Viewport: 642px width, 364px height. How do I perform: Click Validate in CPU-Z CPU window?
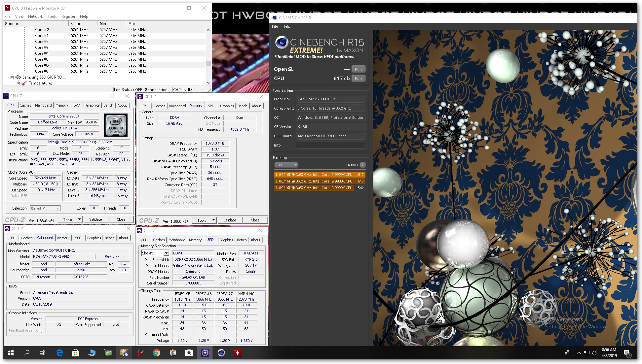tap(95, 219)
